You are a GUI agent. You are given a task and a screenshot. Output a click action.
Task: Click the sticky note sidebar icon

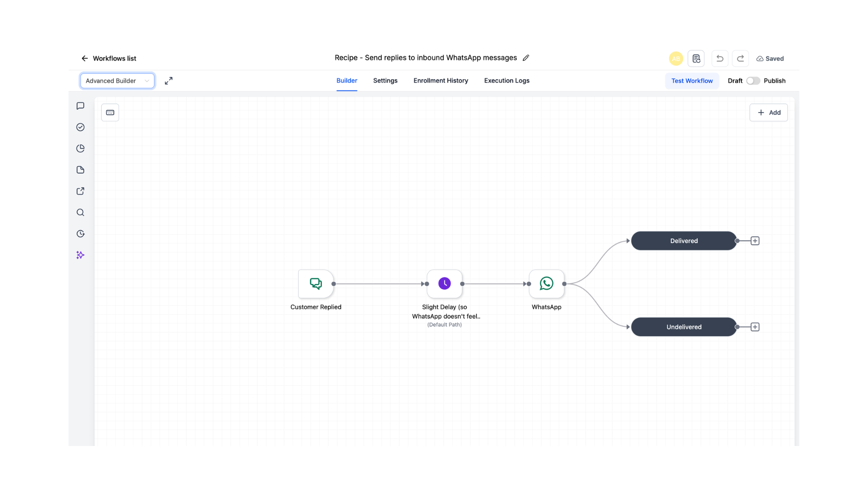tap(80, 170)
